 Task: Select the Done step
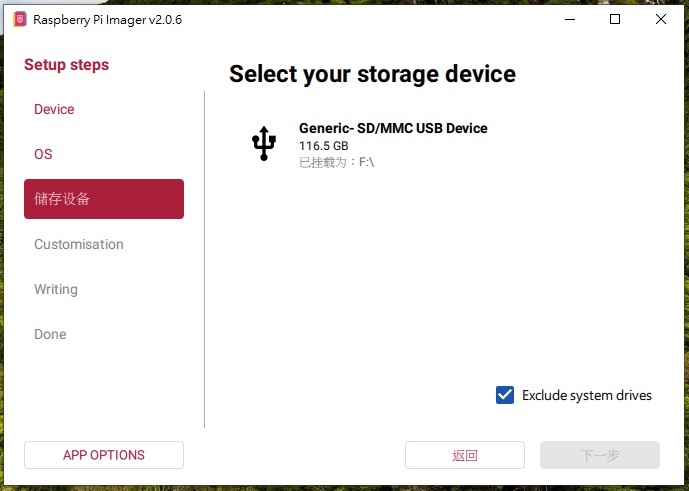pos(50,334)
